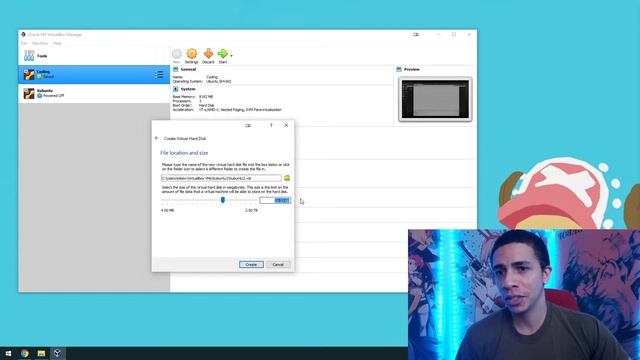
Task: Close the Create Virtual Hard Disk dialog
Action: (x=286, y=125)
